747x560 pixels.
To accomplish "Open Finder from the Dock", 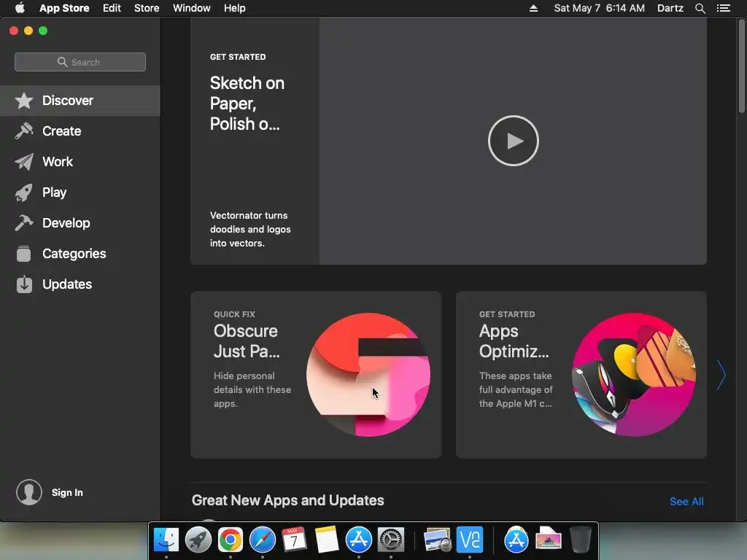I will coord(166,540).
